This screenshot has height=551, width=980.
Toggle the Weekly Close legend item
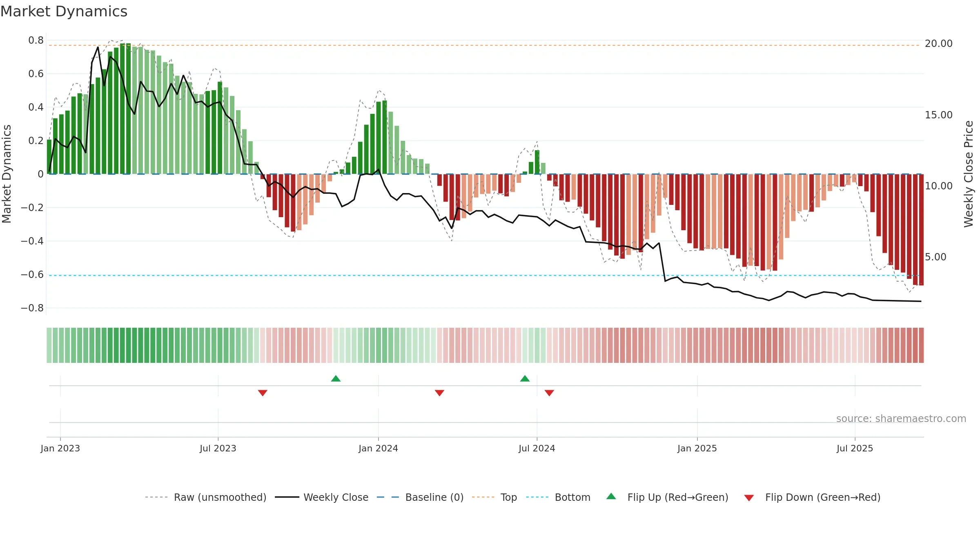click(321, 497)
